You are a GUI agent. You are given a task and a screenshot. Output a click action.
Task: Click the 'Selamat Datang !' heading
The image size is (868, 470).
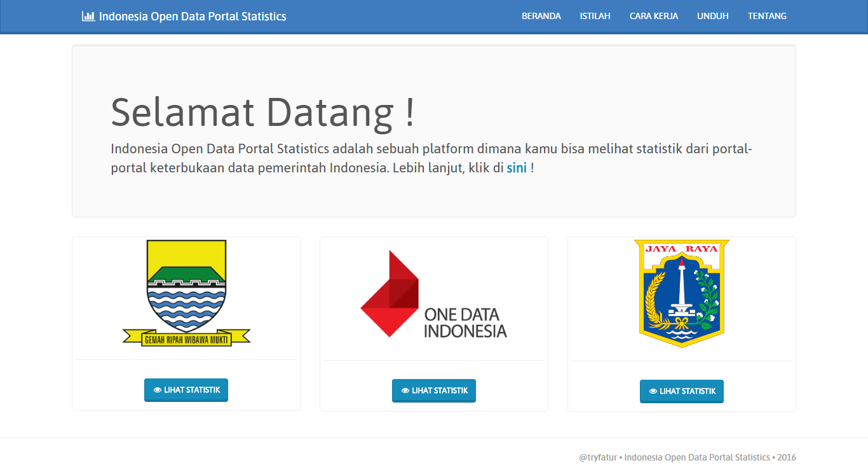point(263,112)
